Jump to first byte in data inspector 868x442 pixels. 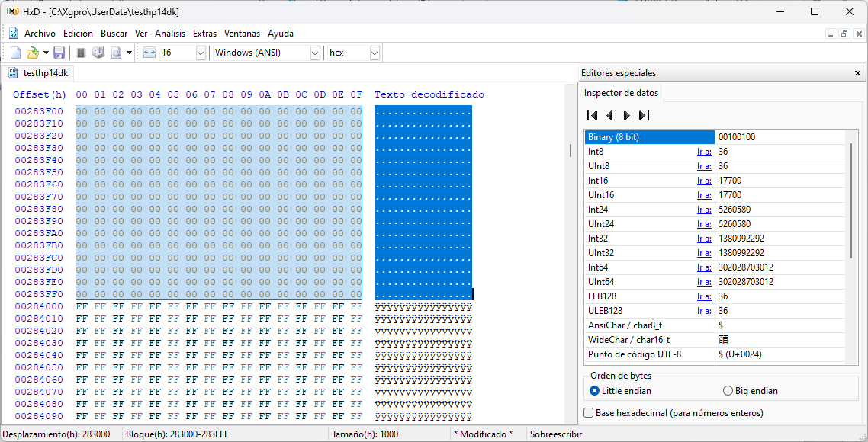(x=592, y=116)
